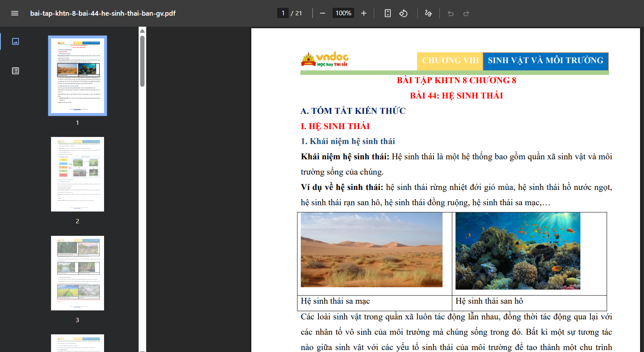Edit the current page number field
The image size is (644, 352).
(283, 13)
